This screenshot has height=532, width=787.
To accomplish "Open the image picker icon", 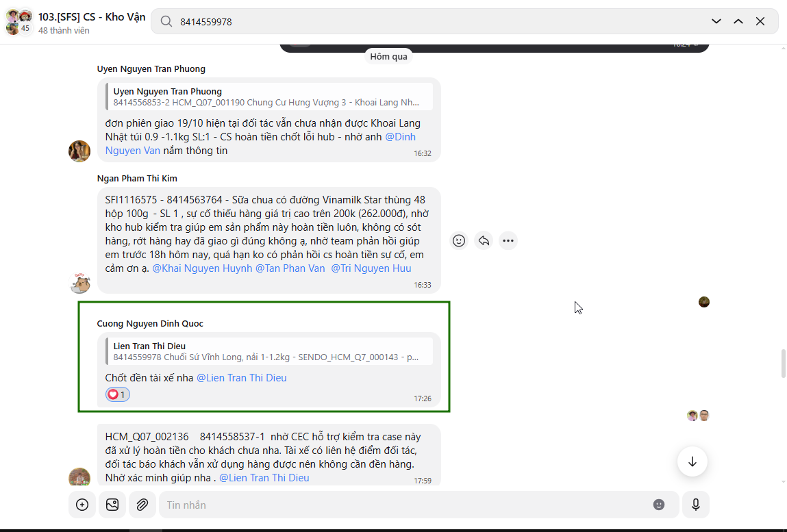I will (x=112, y=505).
